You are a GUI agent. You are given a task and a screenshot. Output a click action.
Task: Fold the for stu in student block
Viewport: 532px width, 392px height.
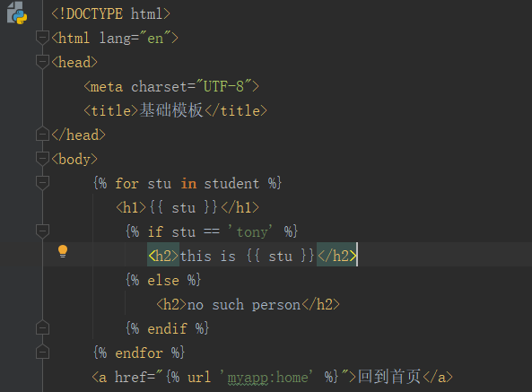42,183
